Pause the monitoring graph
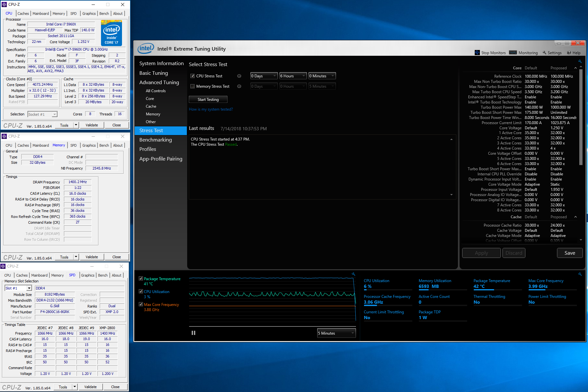This screenshot has width=588, height=392. click(193, 333)
